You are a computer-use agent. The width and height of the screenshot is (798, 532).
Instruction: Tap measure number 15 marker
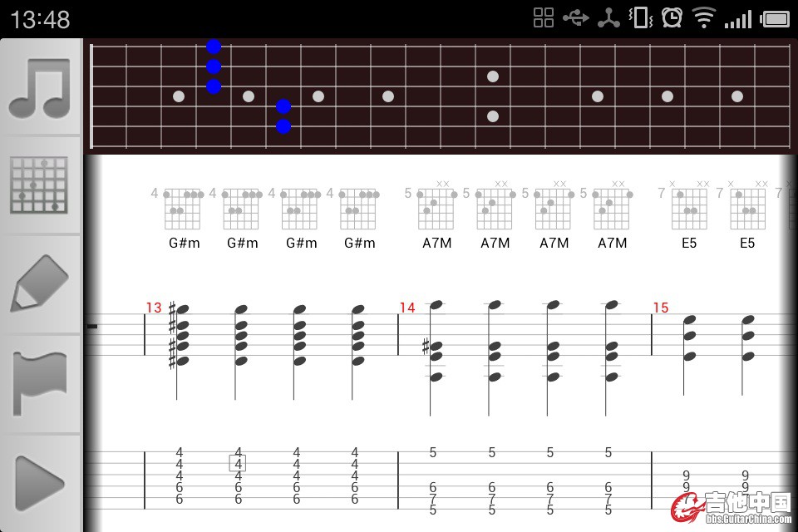[x=660, y=308]
